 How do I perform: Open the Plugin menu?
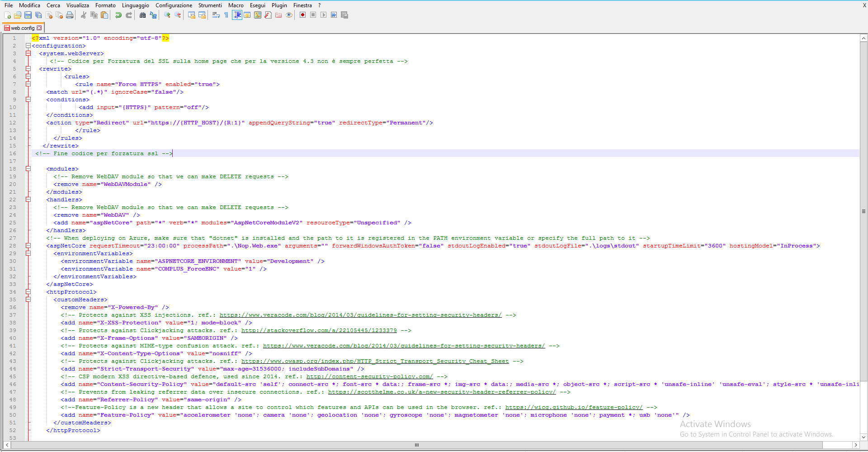coord(279,5)
